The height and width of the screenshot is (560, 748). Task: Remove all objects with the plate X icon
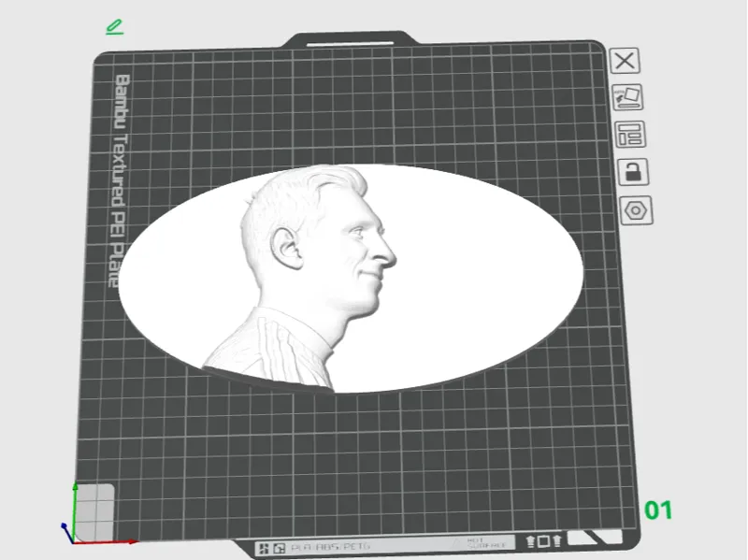[x=625, y=61]
